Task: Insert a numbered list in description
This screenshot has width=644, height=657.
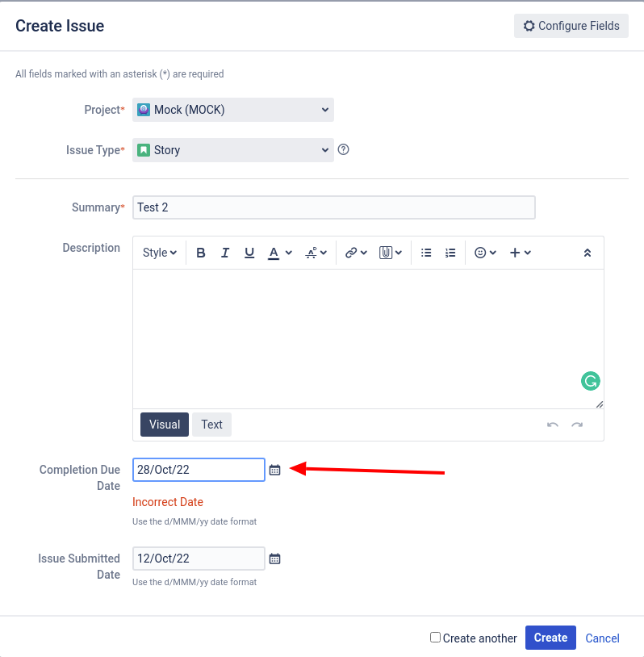Action: coord(450,253)
